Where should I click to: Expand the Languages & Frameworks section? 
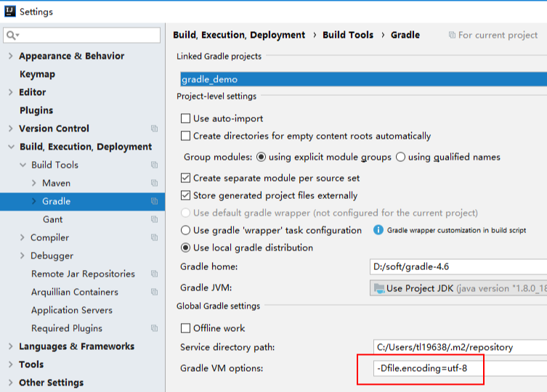pos(10,346)
